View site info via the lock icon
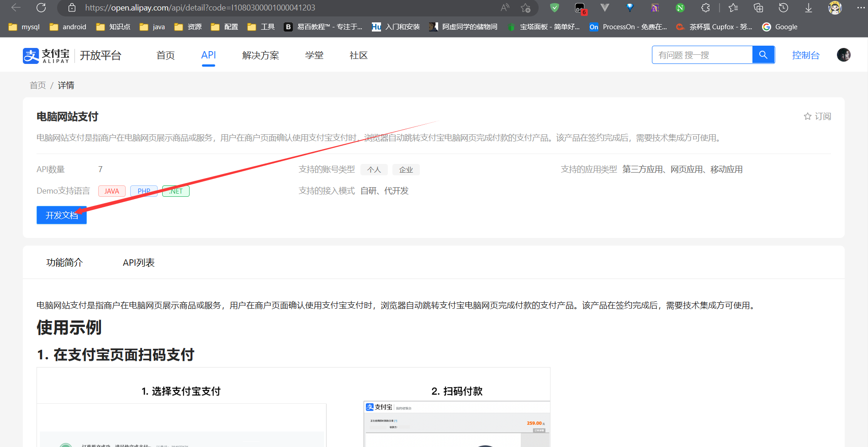The width and height of the screenshot is (868, 447). [72, 8]
